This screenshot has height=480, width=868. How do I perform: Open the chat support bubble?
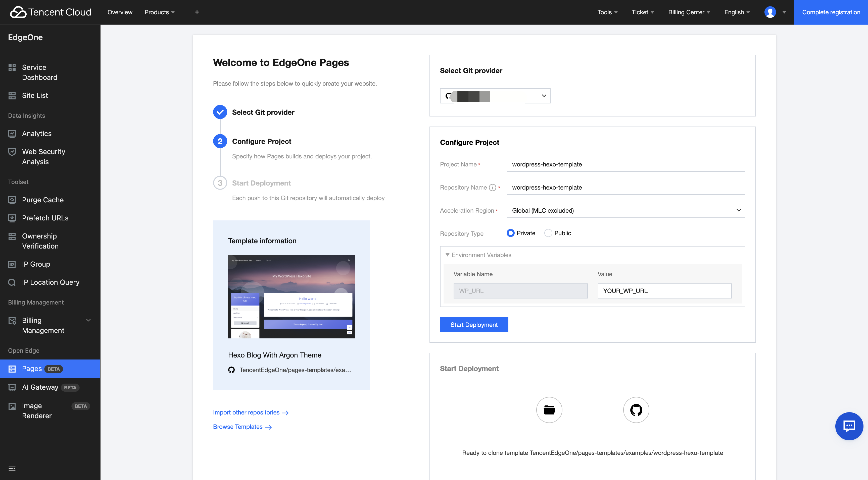[849, 426]
